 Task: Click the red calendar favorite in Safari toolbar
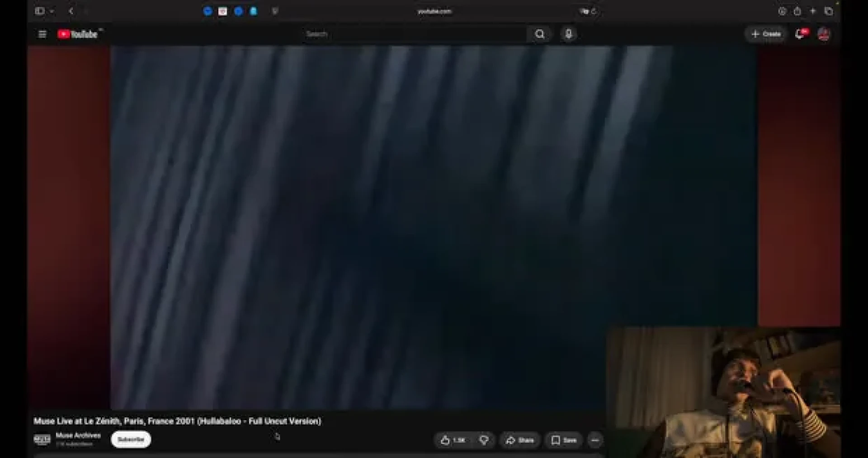point(222,11)
